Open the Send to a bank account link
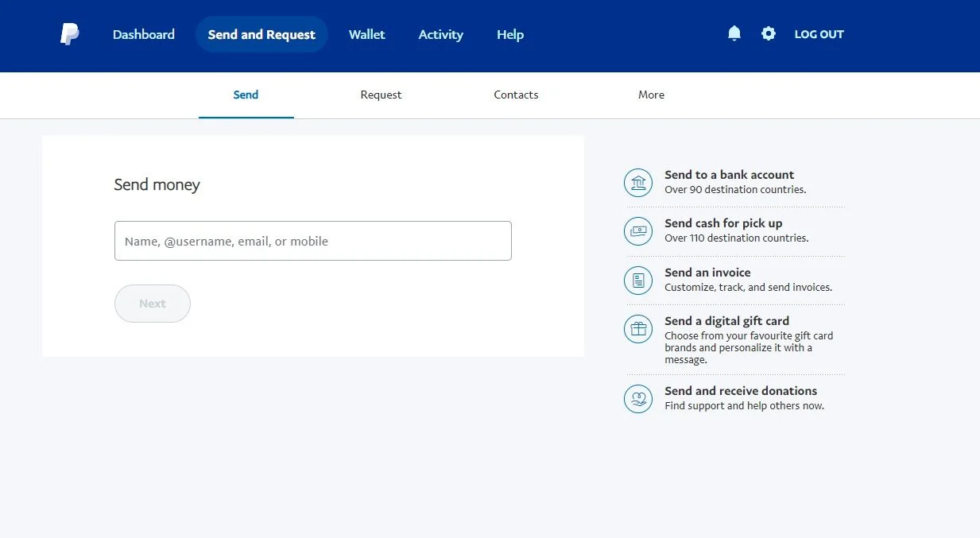This screenshot has height=538, width=980. pyautogui.click(x=730, y=175)
